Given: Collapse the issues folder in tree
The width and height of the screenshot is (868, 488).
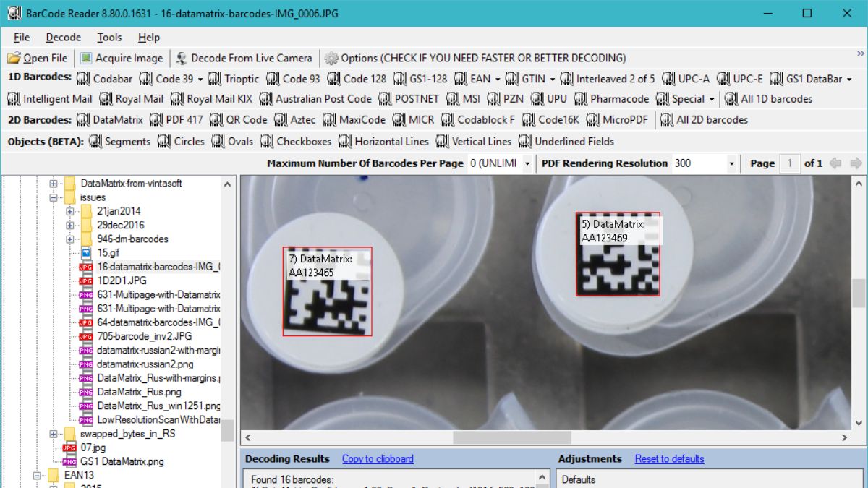Looking at the screenshot, I should coord(54,197).
